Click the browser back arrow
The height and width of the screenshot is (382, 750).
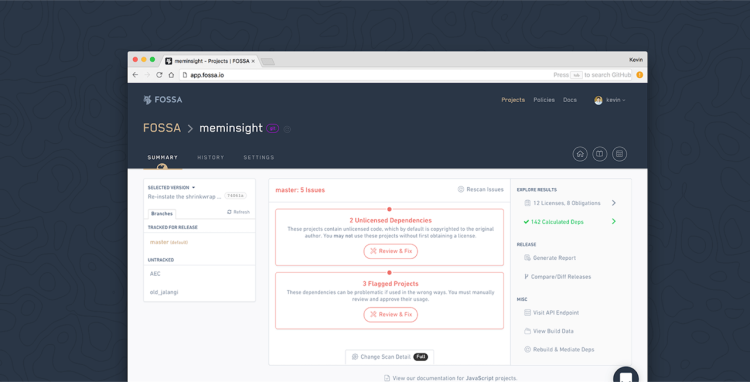coord(135,75)
